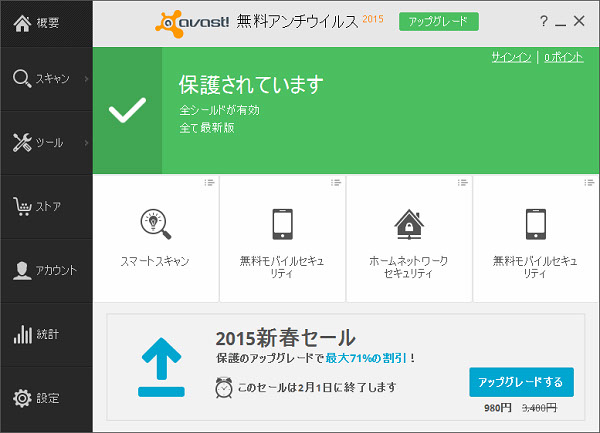Click the 全て最新版 status text
The height and width of the screenshot is (433, 600).
[207, 128]
